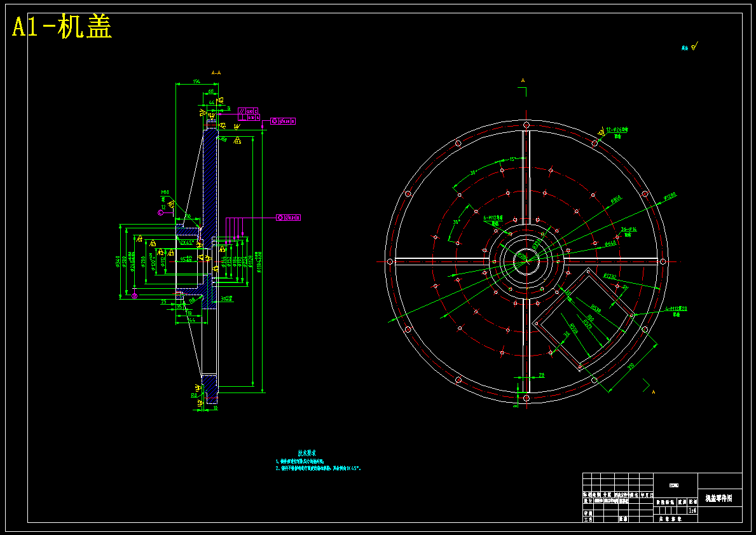
Task: Select the "φ1120" diameter dimension
Action: [252, 261]
